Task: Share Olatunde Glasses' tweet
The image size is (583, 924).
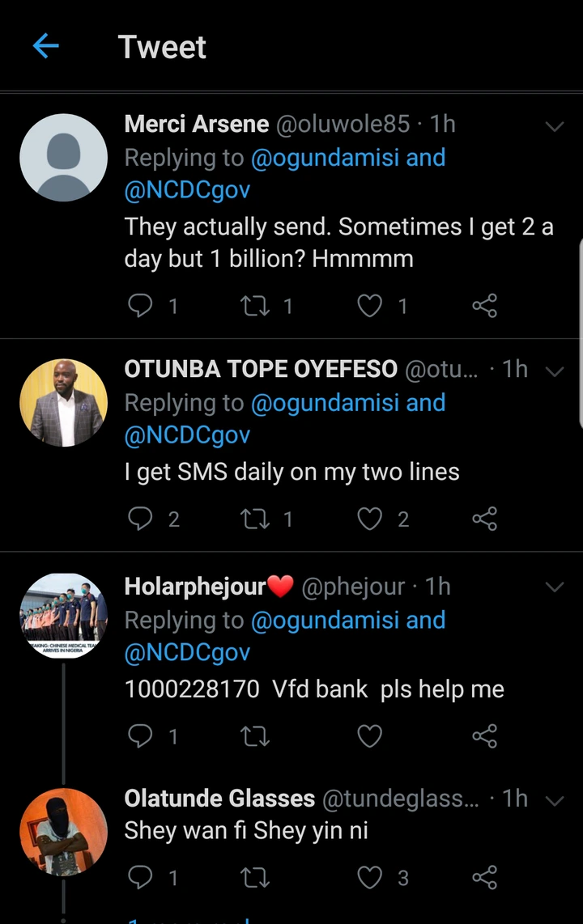Action: (x=484, y=877)
